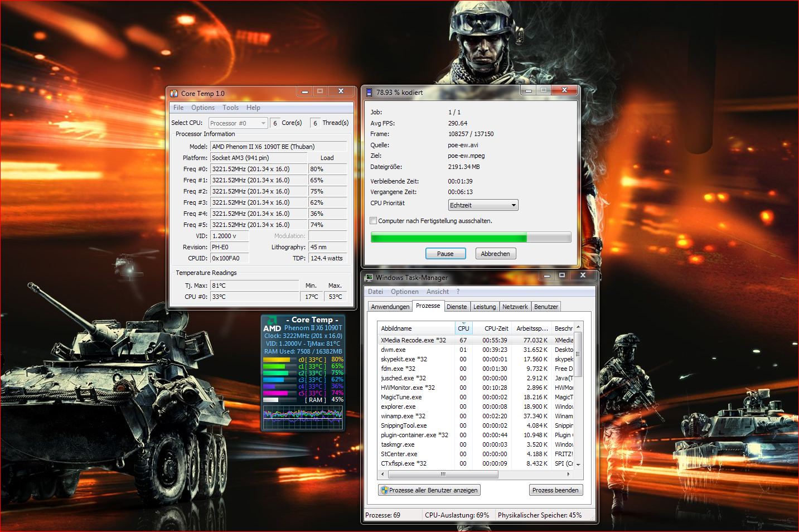
Task: Click the load history graph in gadget
Action: 303,417
